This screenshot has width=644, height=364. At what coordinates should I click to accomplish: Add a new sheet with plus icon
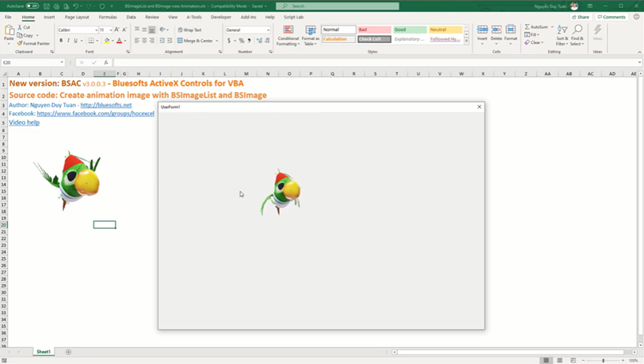(68, 352)
